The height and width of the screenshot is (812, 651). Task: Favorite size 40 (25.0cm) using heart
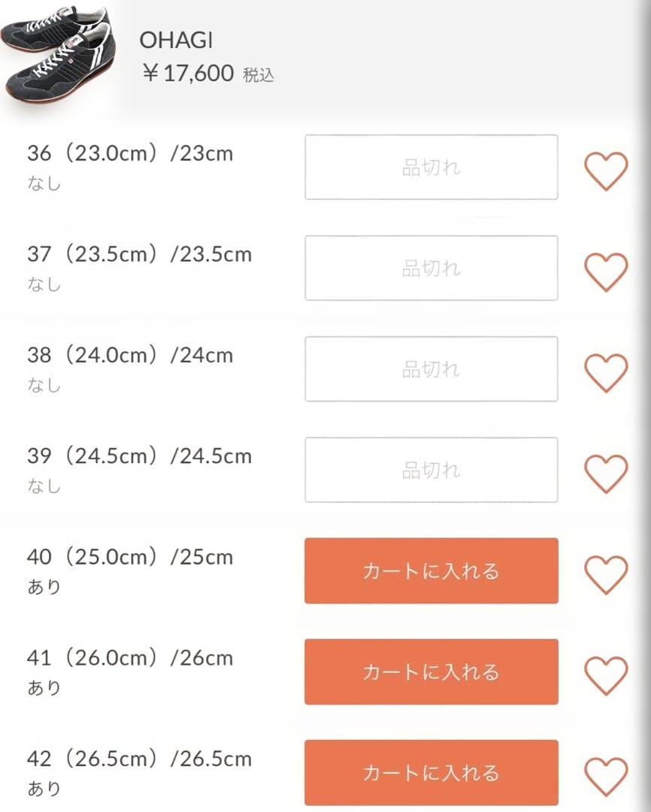coord(606,574)
